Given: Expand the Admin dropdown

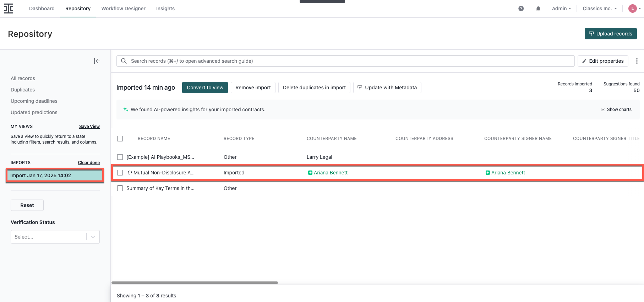Looking at the screenshot, I should click(561, 9).
